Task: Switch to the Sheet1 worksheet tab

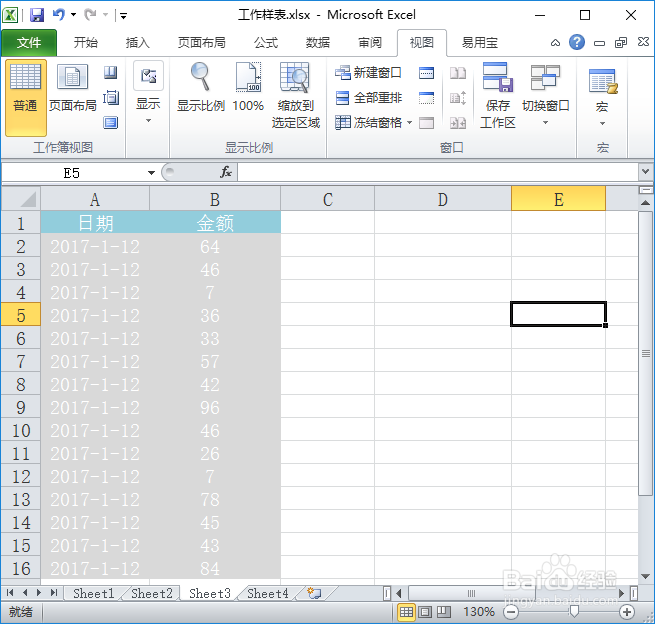Action: coord(94,594)
